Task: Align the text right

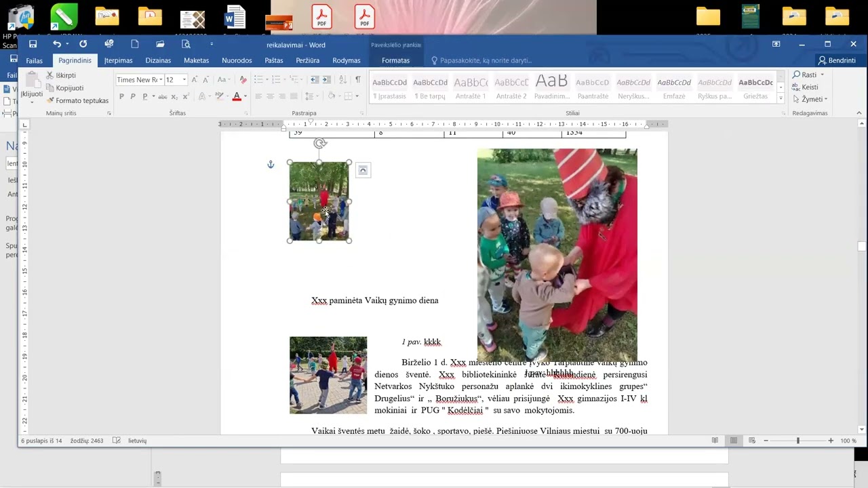Action: pyautogui.click(x=282, y=96)
